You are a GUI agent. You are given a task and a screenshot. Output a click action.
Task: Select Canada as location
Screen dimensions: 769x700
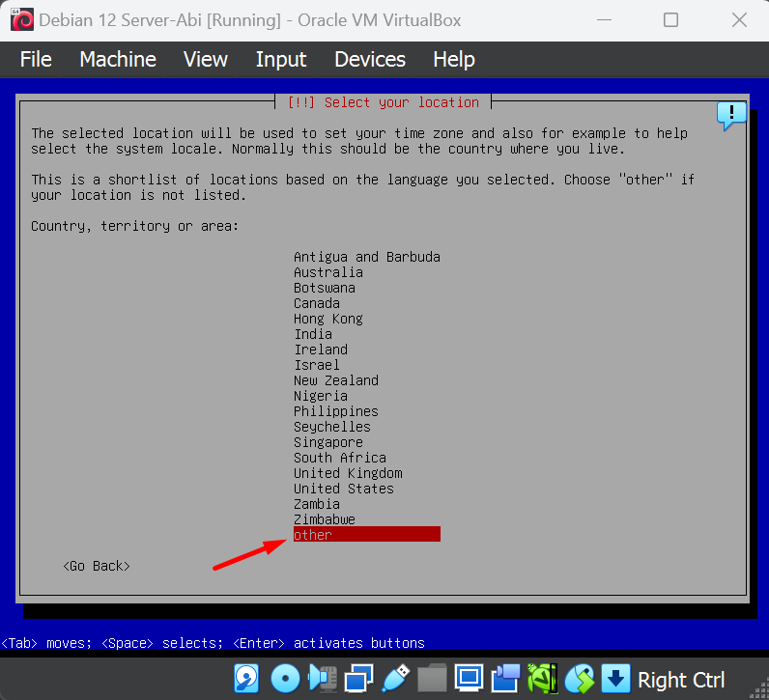pyautogui.click(x=367, y=303)
